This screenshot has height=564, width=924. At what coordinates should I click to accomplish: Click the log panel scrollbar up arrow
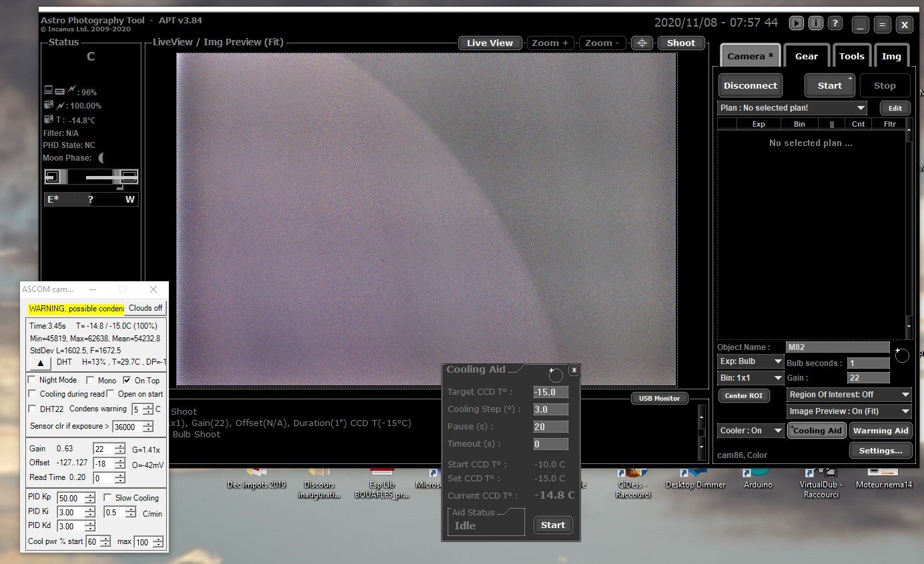pos(701,417)
